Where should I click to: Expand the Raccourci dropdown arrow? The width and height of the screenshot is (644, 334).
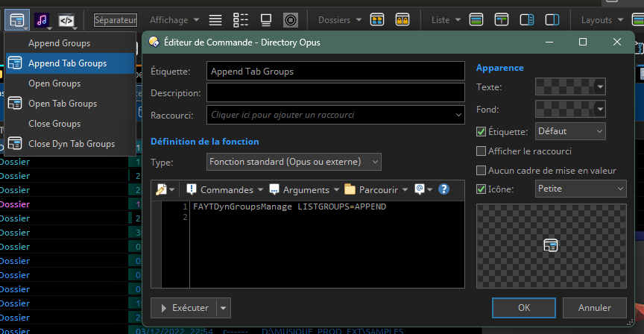(x=458, y=115)
